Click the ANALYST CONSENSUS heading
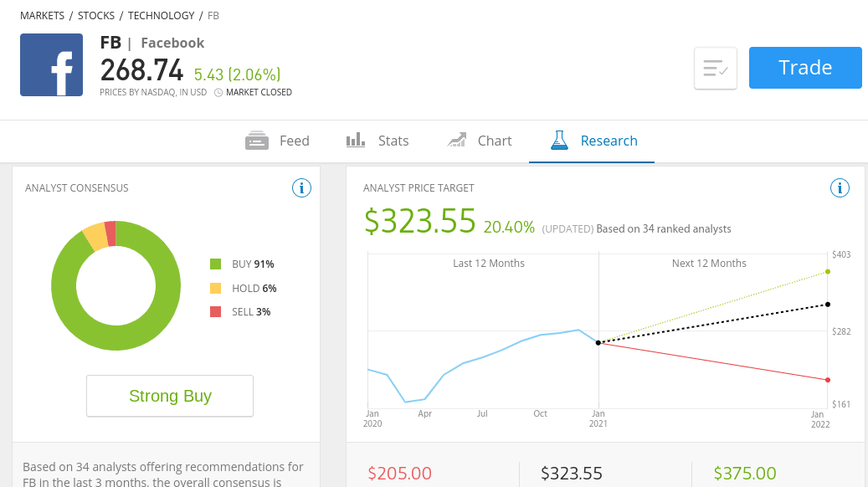The width and height of the screenshot is (868, 487). (76, 188)
